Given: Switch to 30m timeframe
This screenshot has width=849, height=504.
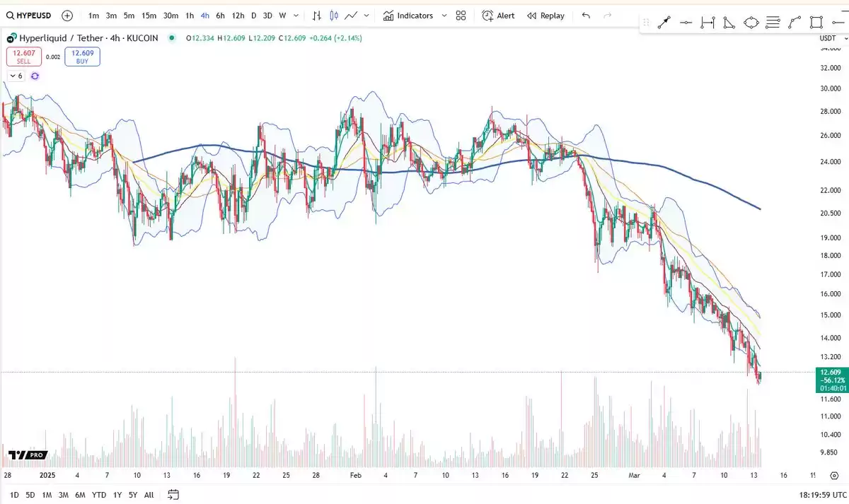Looking at the screenshot, I should pos(171,15).
